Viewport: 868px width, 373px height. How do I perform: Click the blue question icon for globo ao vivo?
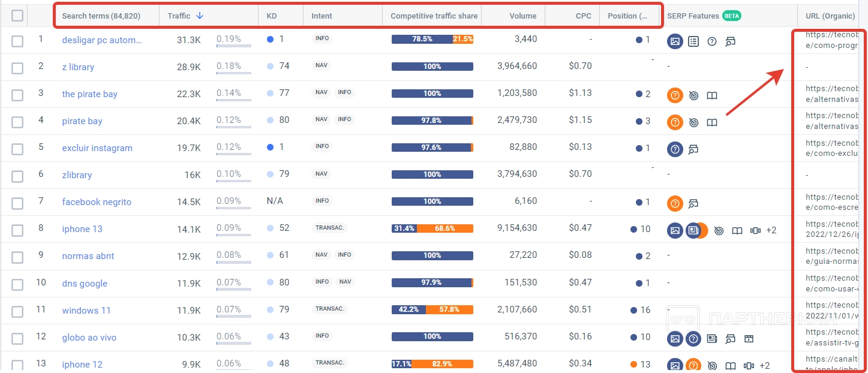693,339
